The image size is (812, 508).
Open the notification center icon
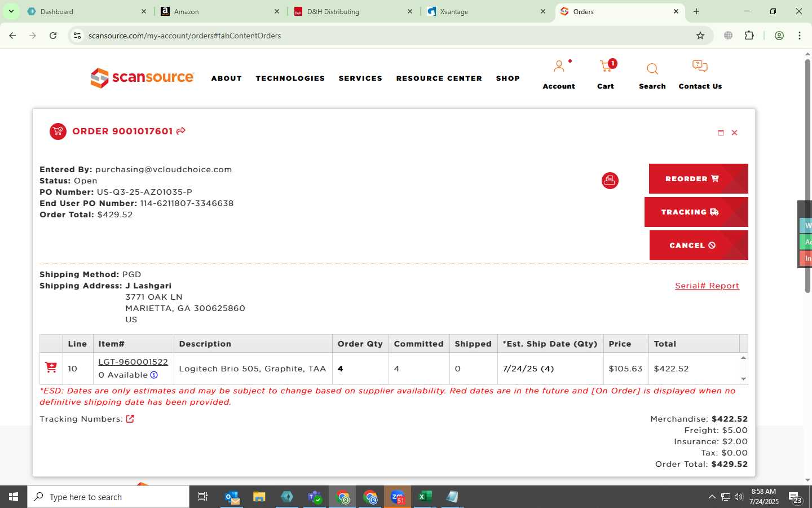click(x=795, y=497)
